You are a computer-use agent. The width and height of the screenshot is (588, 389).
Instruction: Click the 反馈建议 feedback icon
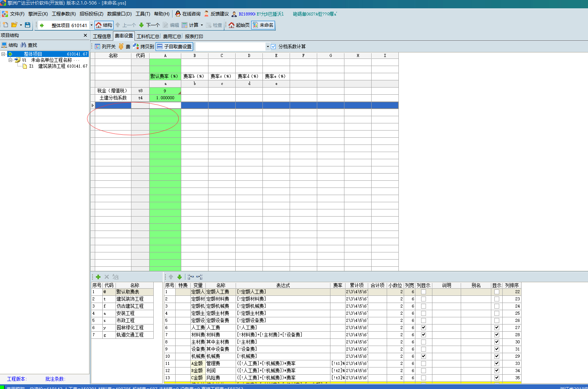(207, 14)
